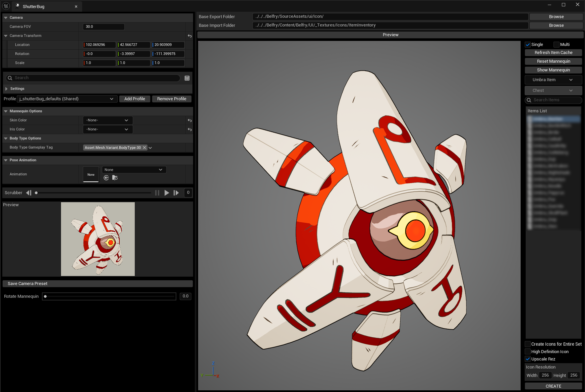
Task: Open the Umbra Item type dropdown
Action: click(553, 80)
